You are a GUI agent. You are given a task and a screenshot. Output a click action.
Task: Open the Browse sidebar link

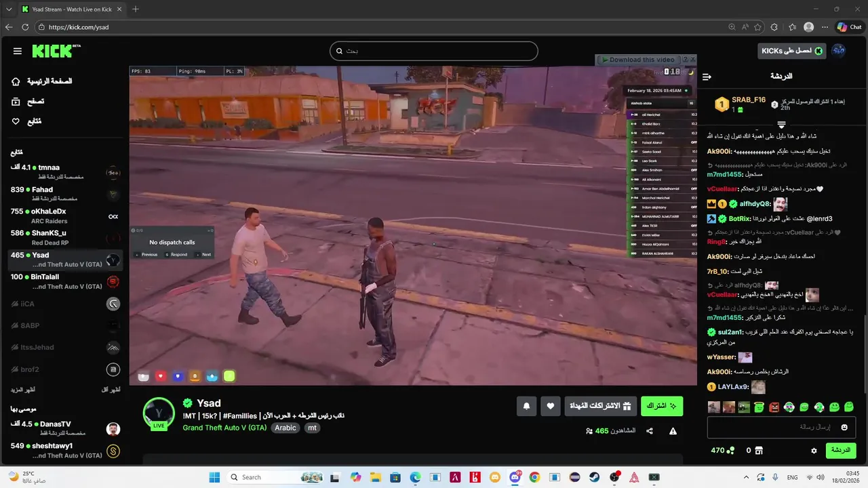tap(28, 101)
